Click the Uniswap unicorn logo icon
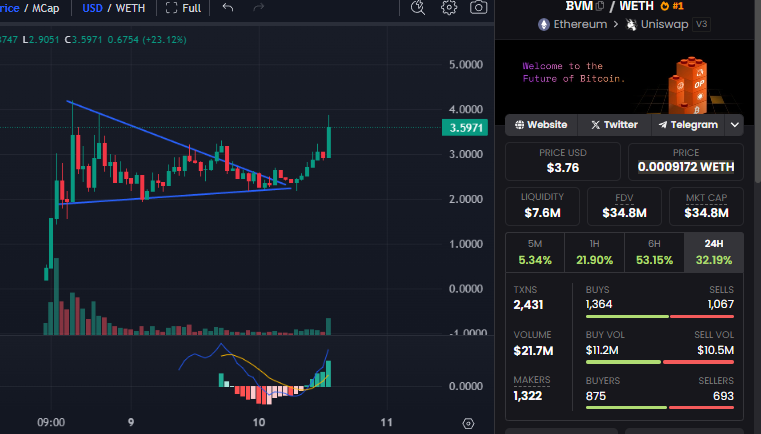 point(631,24)
